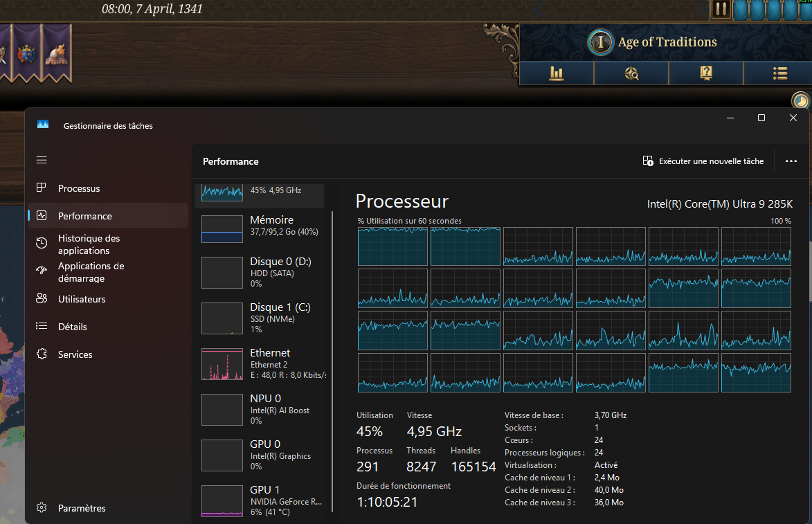Switch to the Processus page
This screenshot has height=524, width=812.
pos(108,188)
